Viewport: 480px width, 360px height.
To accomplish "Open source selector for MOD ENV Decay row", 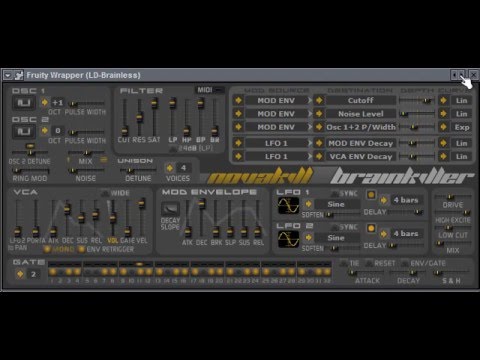I will 238,143.
